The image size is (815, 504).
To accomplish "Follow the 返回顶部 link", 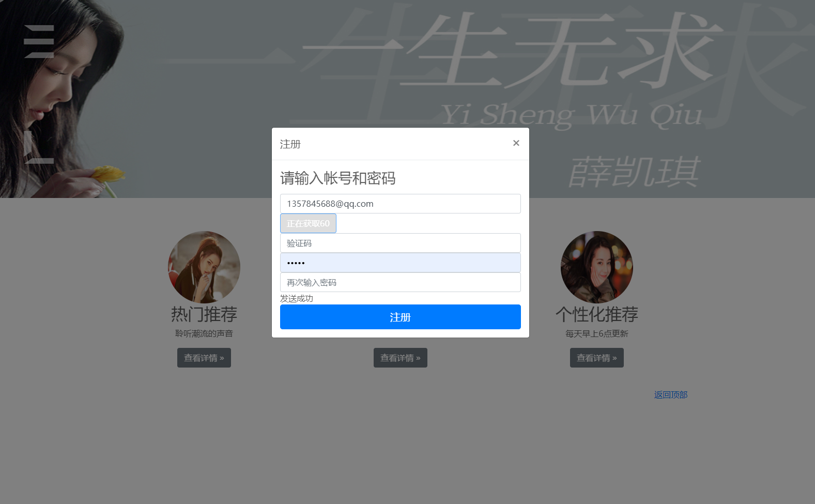I will [671, 395].
